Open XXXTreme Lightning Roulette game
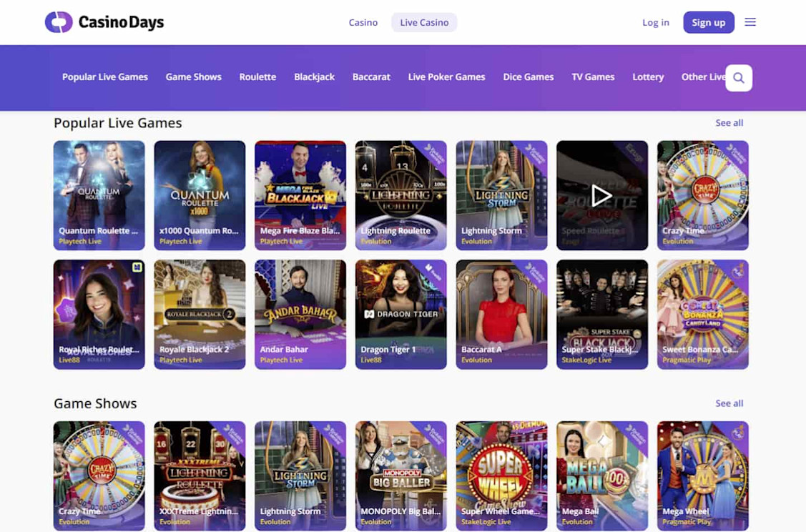 click(x=200, y=476)
